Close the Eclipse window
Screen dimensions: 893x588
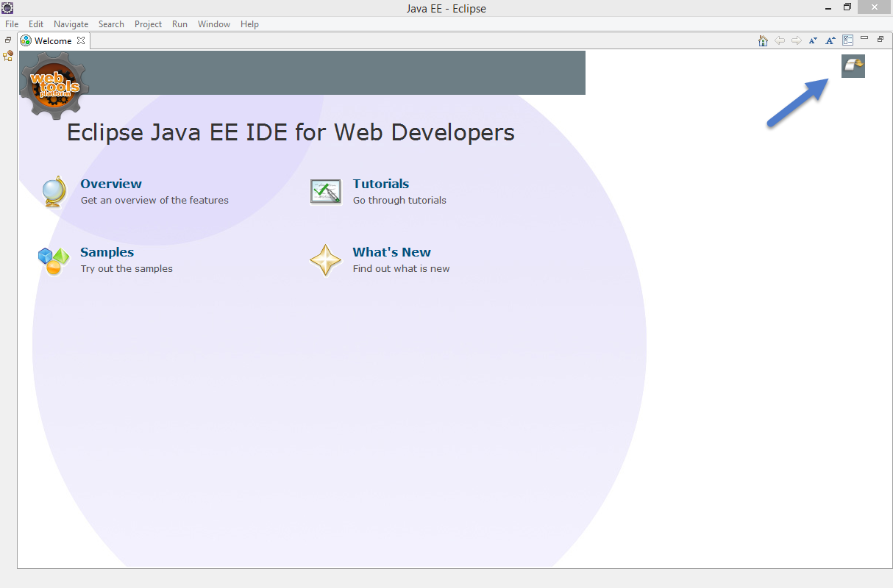tap(875, 7)
